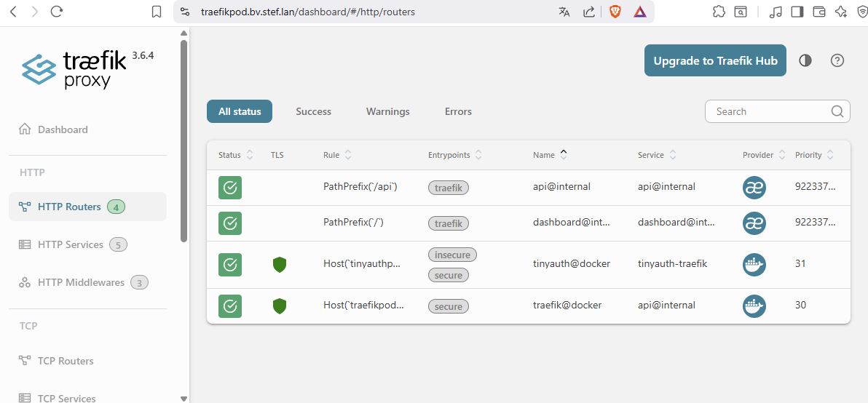Toggle the dark/light theme icon
The height and width of the screenshot is (403, 868).
805,60
